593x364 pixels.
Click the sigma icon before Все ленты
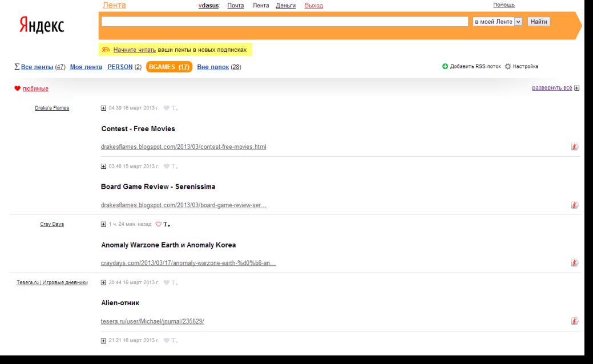[17, 67]
